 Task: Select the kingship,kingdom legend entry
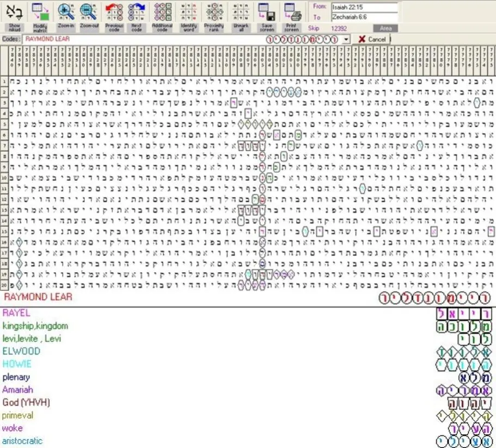tap(35, 326)
